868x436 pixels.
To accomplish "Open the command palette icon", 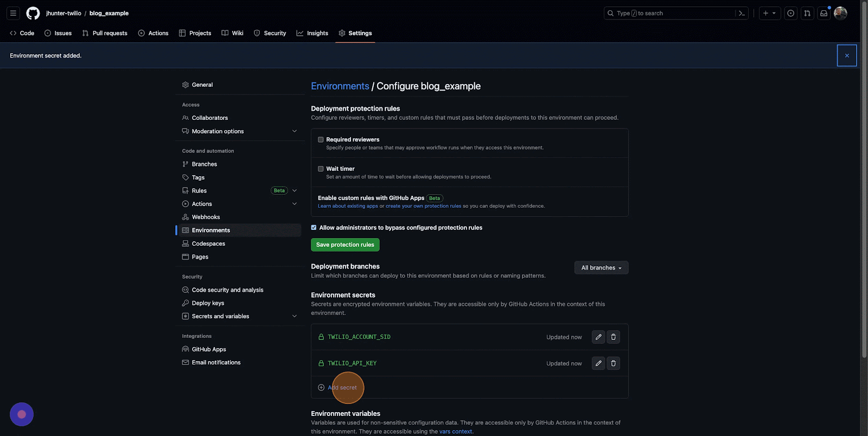I will point(742,13).
